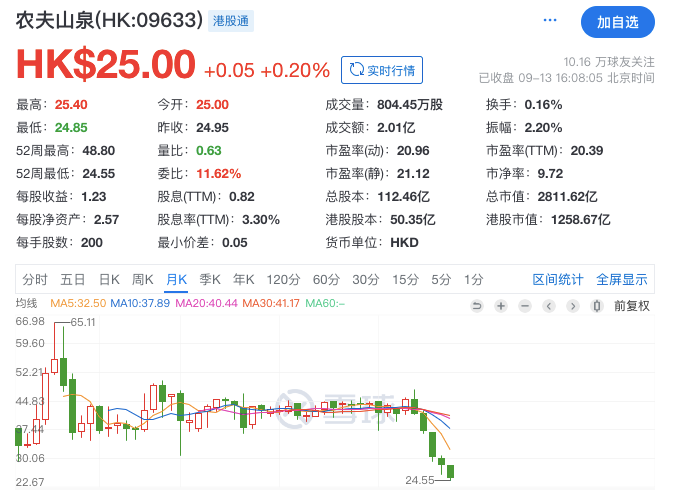The width and height of the screenshot is (685, 490).
Task: Click the +0.05 price change value
Action: click(x=229, y=70)
